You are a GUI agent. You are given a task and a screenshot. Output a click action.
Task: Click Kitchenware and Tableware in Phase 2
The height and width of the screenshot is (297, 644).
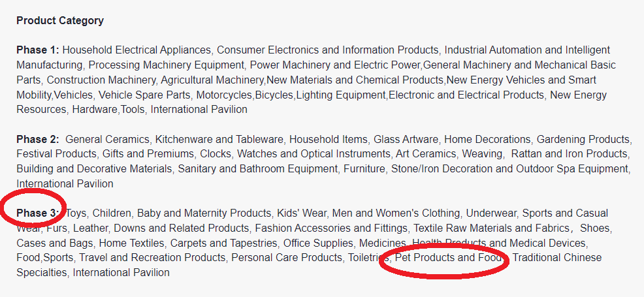click(x=219, y=139)
